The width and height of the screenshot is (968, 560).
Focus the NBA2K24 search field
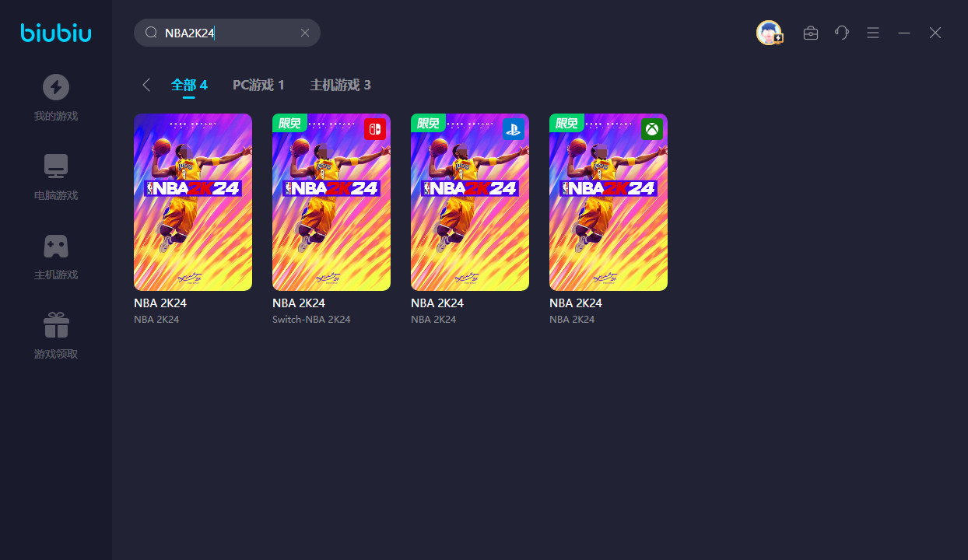[x=227, y=33]
